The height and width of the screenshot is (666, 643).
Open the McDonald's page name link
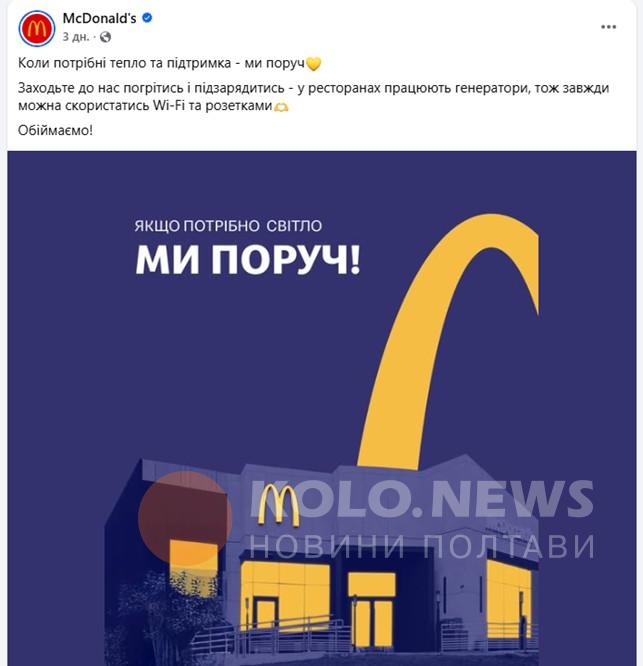point(99,18)
